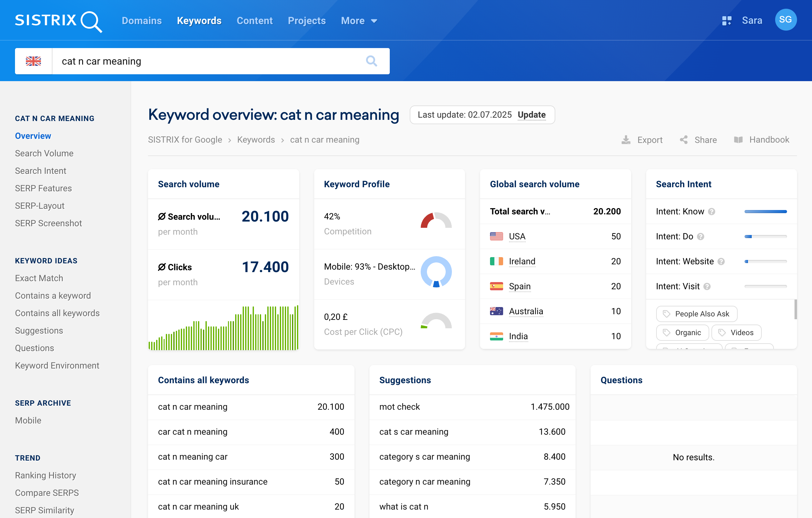812x518 pixels.
Task: Click the Intent: Do strength bar
Action: tap(765, 236)
